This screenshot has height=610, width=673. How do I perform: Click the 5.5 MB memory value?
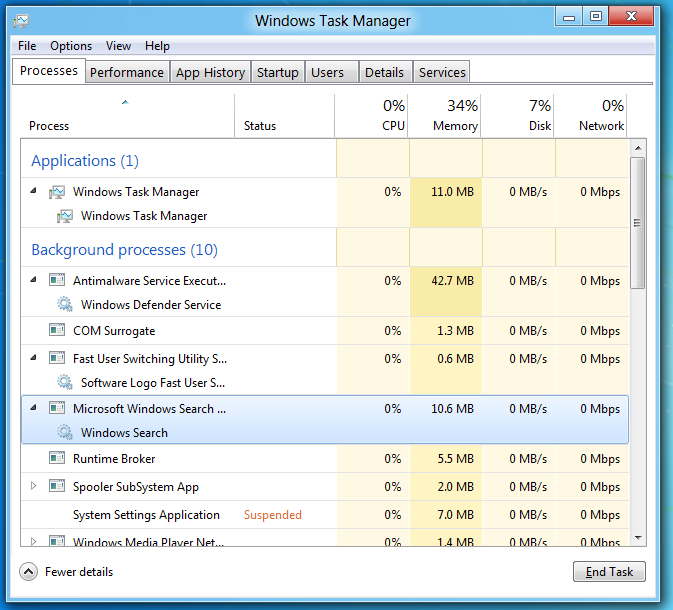pos(455,459)
